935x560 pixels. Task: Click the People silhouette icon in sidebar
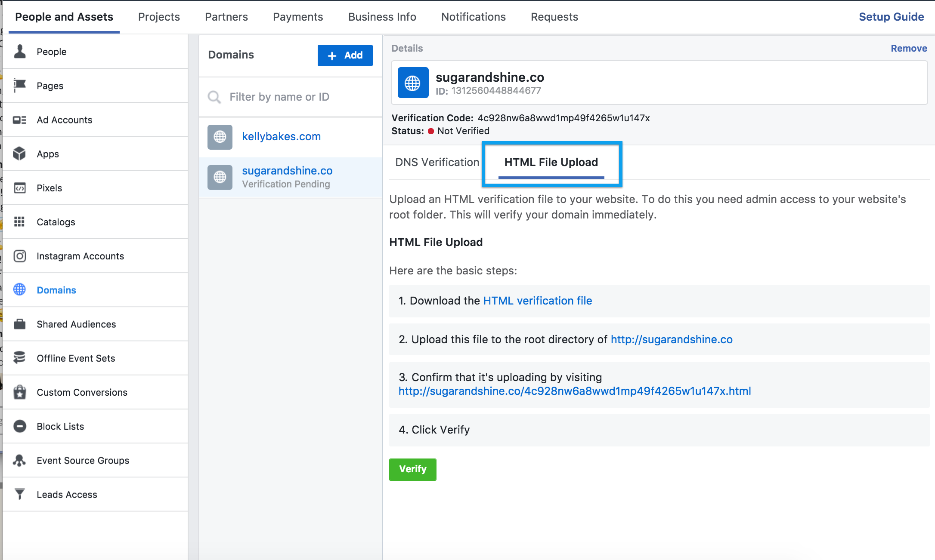click(x=20, y=52)
